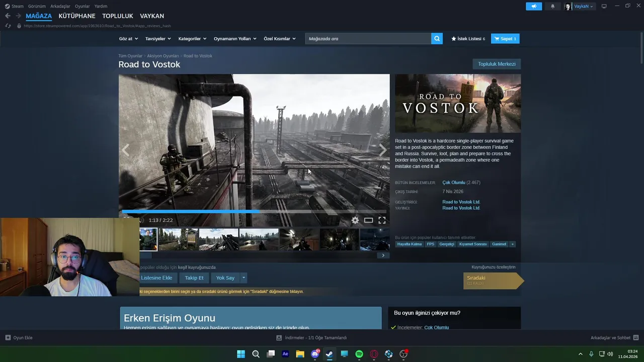Viewport: 644px width, 362px height.
Task: Click the magnifier search button in store
Action: 437,39
